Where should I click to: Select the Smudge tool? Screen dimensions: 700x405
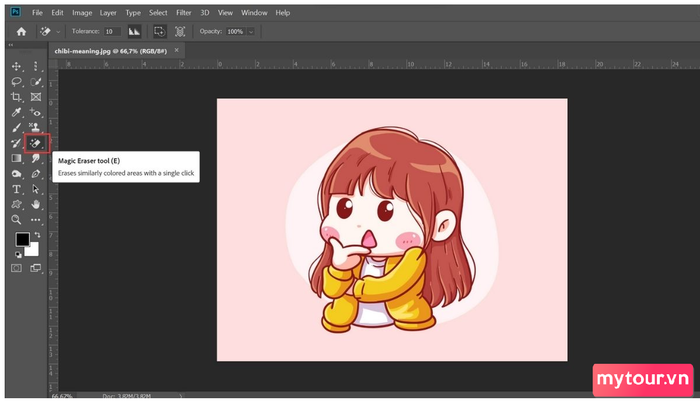pyautogui.click(x=36, y=159)
